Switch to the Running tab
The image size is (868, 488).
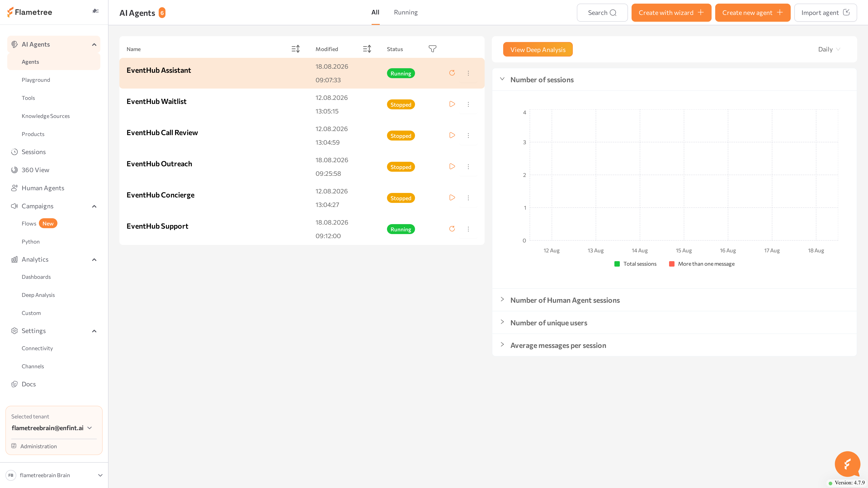406,12
